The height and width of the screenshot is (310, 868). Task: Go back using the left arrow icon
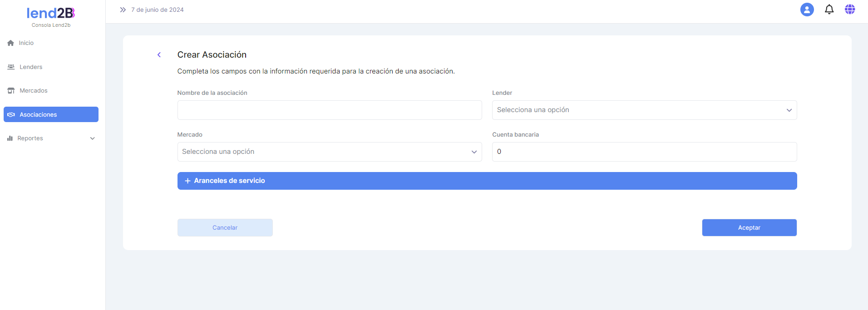click(x=159, y=55)
